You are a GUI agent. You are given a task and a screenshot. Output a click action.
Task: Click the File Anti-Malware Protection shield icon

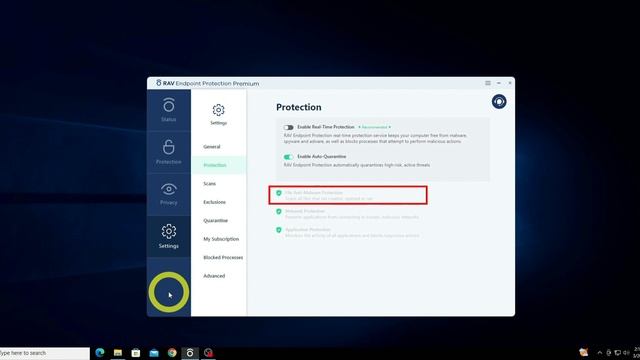click(279, 193)
